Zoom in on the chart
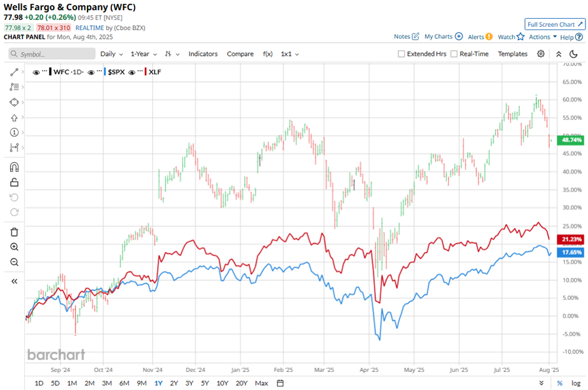 [14, 247]
